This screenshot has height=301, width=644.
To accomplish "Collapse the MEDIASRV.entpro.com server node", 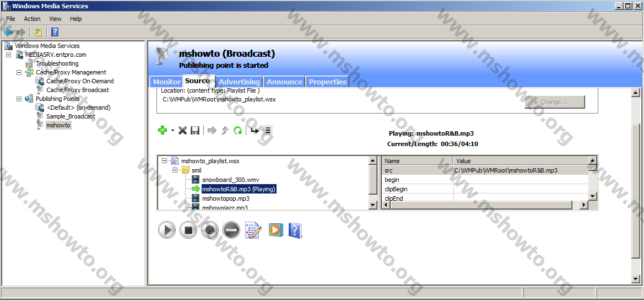I will pos(9,55).
